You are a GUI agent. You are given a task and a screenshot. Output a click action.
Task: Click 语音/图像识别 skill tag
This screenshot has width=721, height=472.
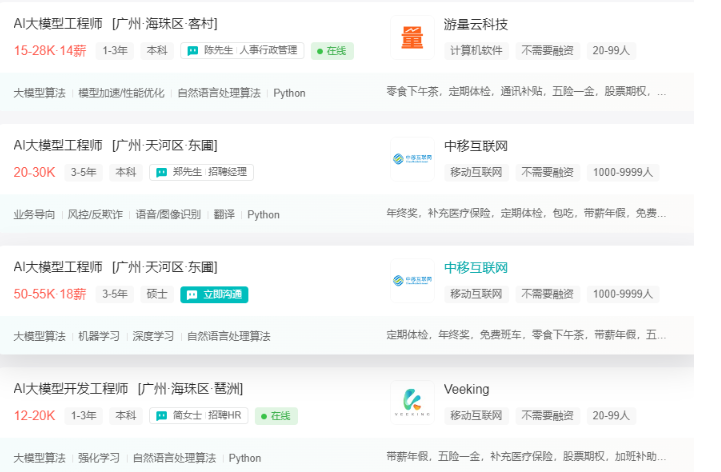click(168, 215)
